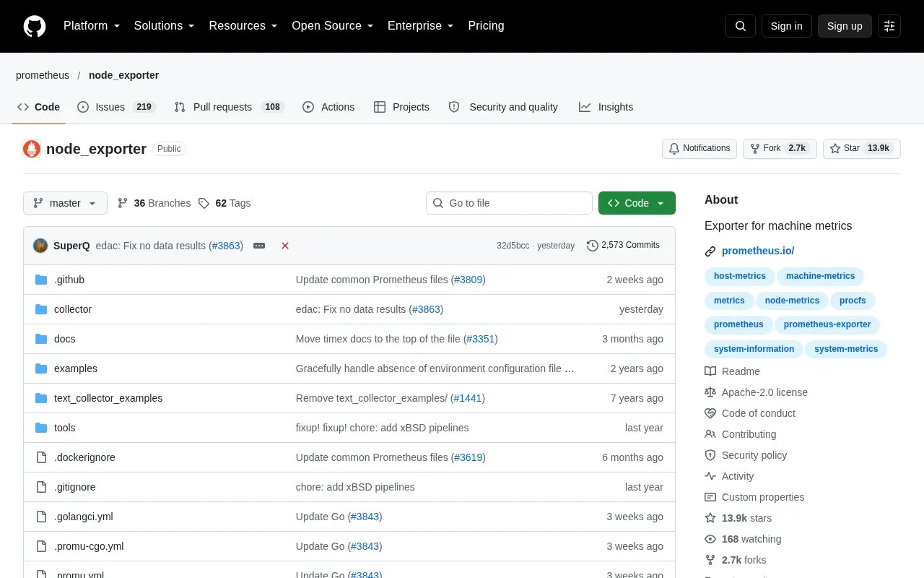
Task: Expand the Solutions menu
Action: (x=165, y=26)
